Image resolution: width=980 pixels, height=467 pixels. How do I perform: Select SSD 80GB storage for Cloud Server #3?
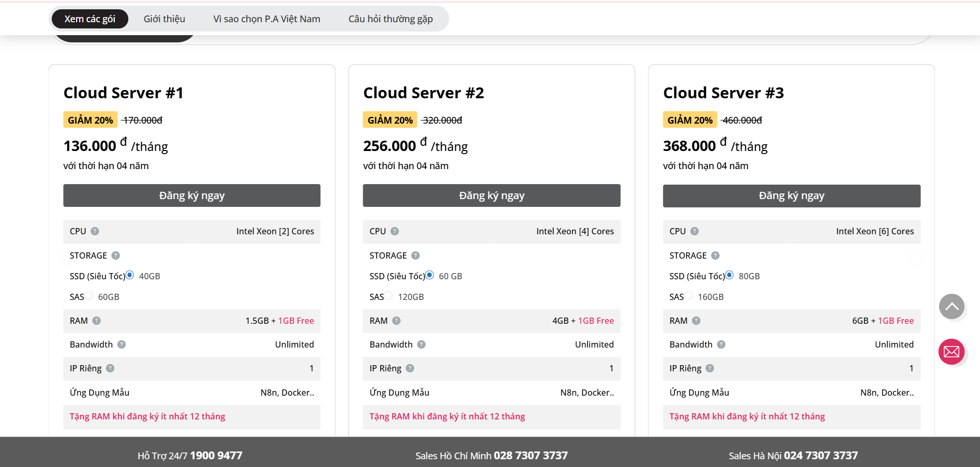tap(729, 275)
